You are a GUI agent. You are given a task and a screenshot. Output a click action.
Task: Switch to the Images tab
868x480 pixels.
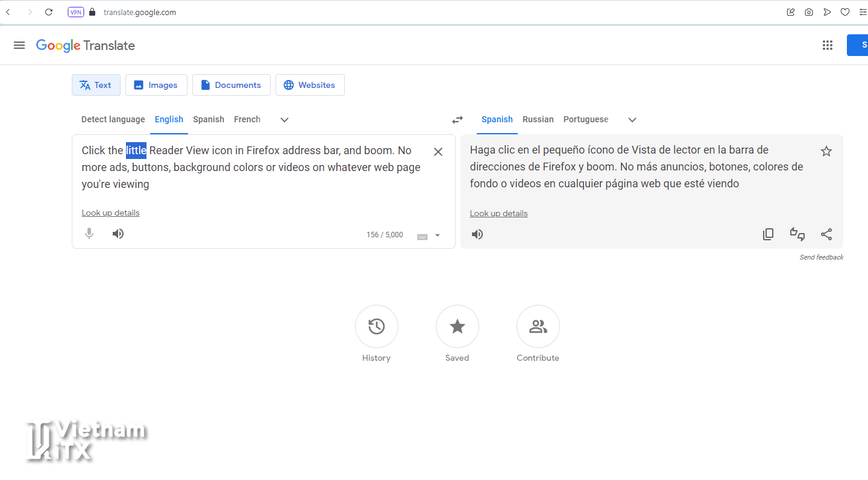pos(156,85)
